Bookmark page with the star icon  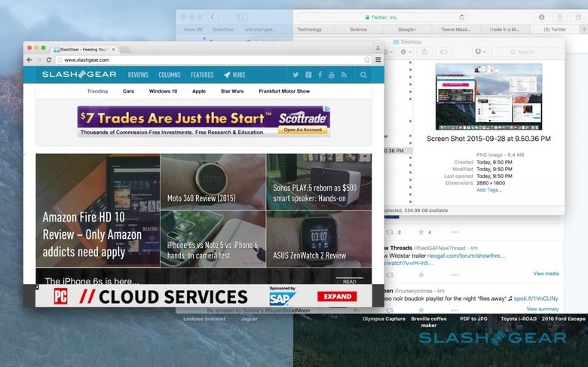(x=367, y=60)
